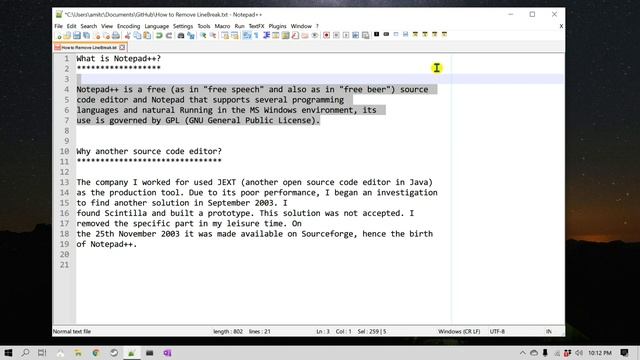Click Run Macro Multiple Times icon

coord(356,36)
